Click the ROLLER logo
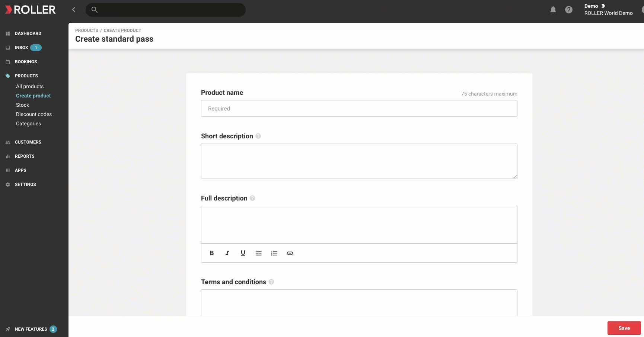 [30, 10]
